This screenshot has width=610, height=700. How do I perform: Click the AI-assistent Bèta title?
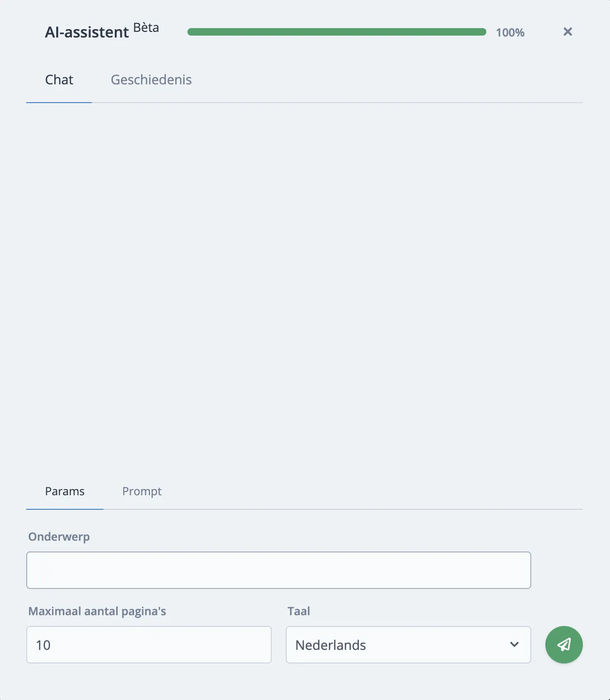tap(87, 32)
